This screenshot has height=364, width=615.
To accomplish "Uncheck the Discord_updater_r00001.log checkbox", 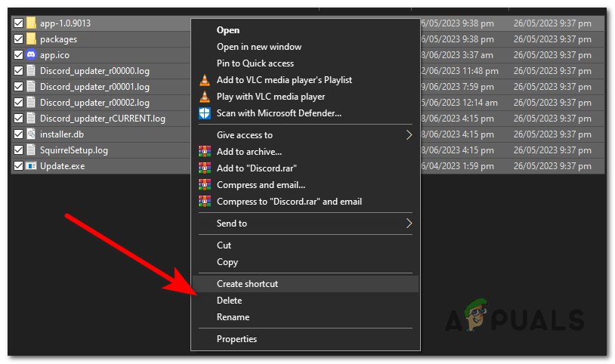I will pyautogui.click(x=18, y=86).
